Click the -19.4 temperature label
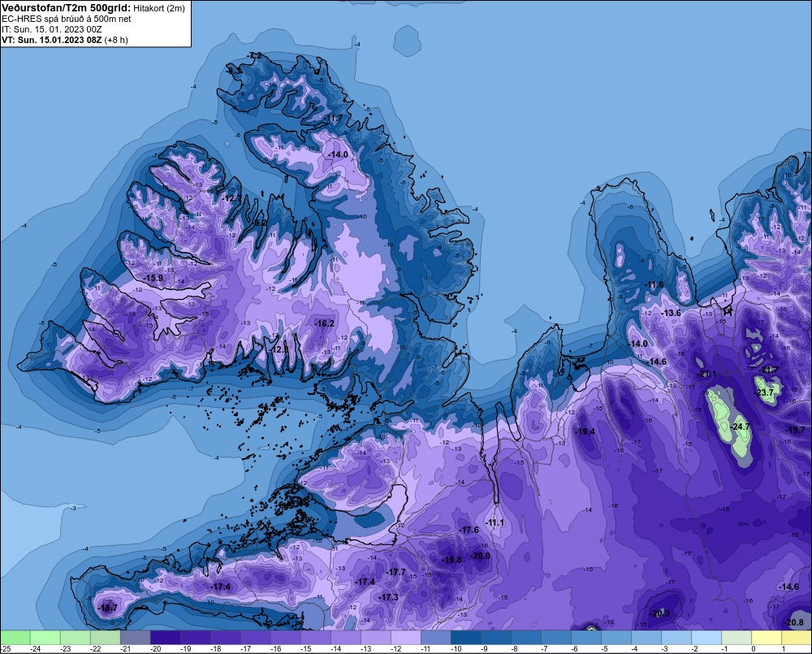 pyautogui.click(x=585, y=431)
